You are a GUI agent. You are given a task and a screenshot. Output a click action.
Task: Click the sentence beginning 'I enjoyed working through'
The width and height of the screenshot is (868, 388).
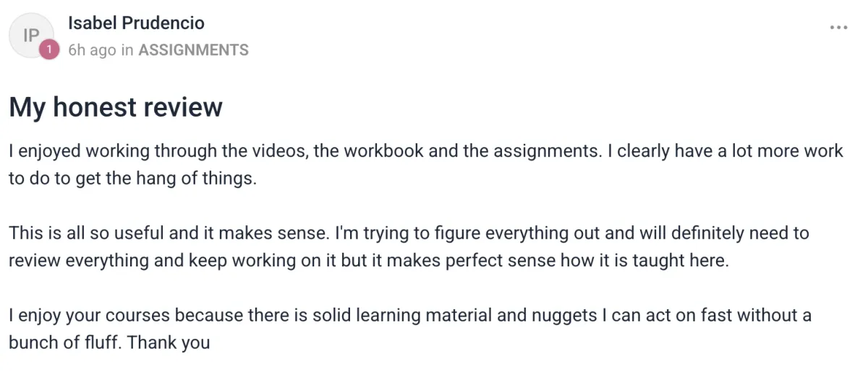[109, 151]
